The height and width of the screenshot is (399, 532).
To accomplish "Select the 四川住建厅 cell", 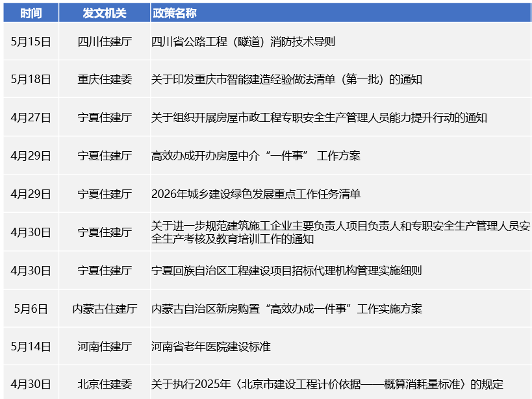I will (105, 42).
